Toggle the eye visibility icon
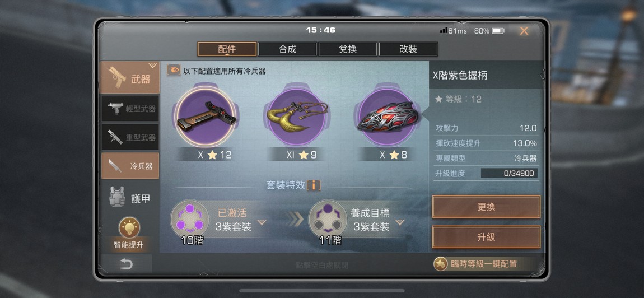Image resolution: width=644 pixels, height=298 pixels. pos(174,70)
